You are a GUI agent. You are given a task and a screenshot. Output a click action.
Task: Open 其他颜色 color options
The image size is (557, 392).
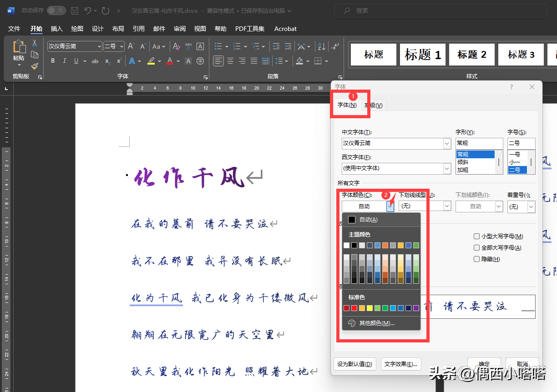(376, 323)
